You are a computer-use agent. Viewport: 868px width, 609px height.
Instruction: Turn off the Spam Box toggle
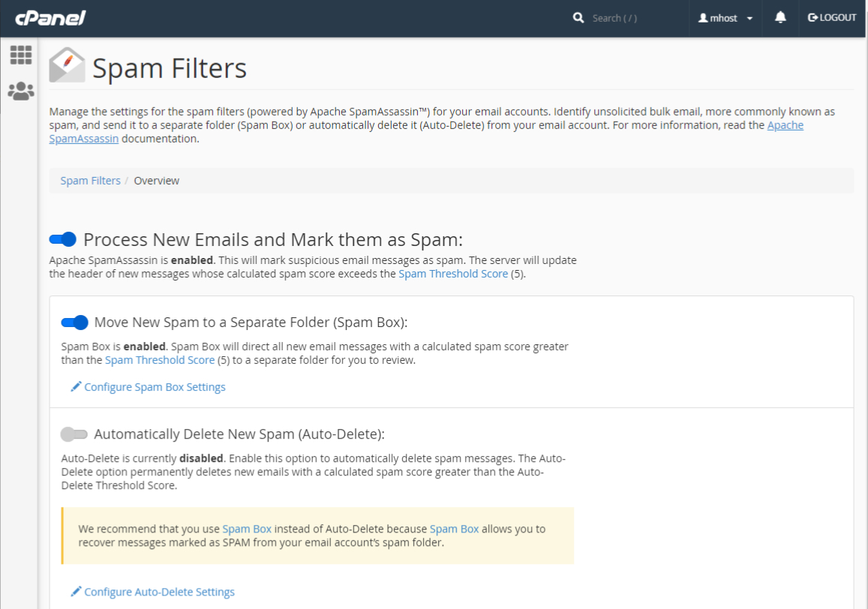pos(74,322)
